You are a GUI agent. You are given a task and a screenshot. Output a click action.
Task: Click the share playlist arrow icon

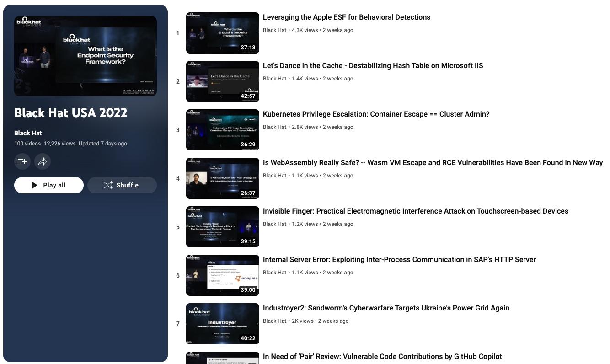click(43, 161)
